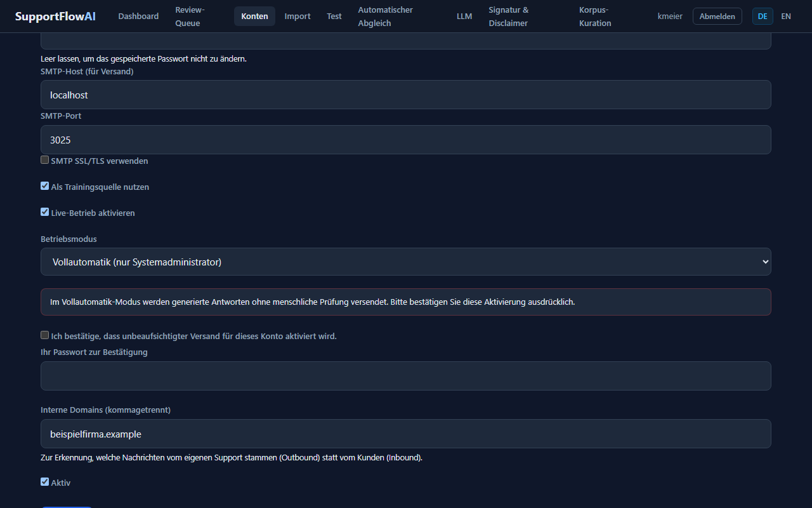Select the Konten nav item
Image resolution: width=812 pixels, height=508 pixels.
(254, 17)
